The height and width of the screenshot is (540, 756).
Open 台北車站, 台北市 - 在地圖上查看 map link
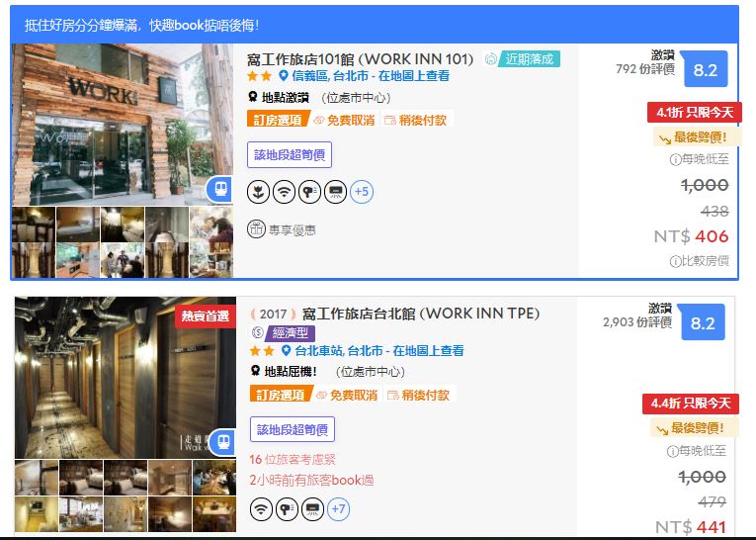click(378, 350)
